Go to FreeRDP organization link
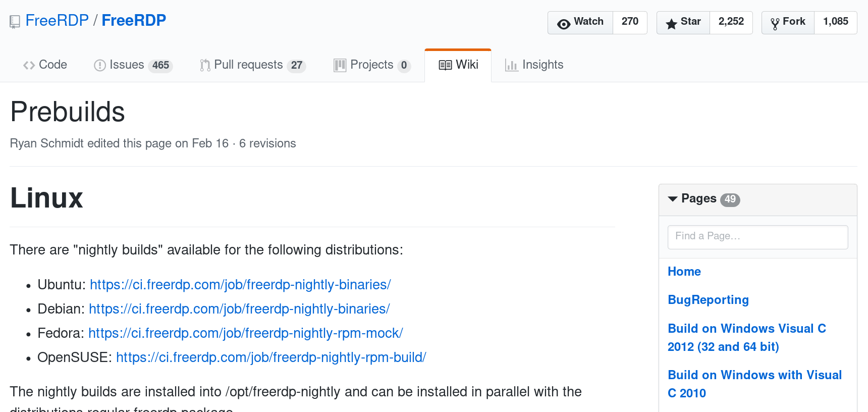This screenshot has height=412, width=868. click(57, 21)
